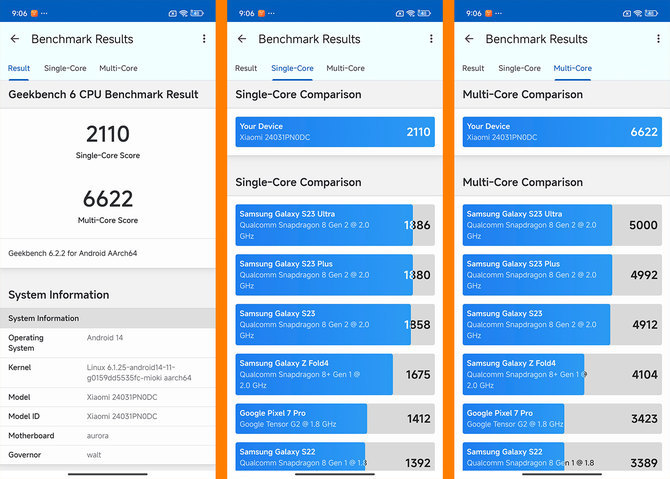This screenshot has width=670, height=479.
Task: Switch to Single-Core tab on first screen
Action: pos(65,68)
